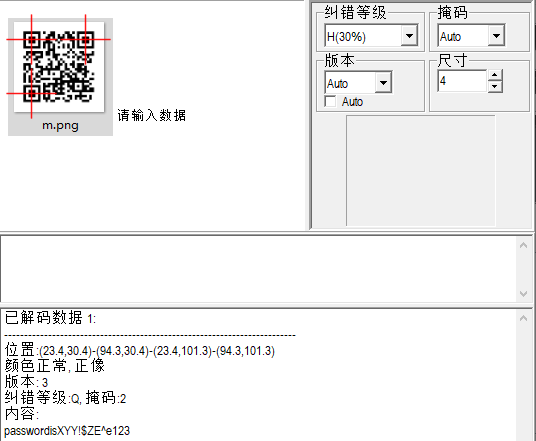The height and width of the screenshot is (441, 536).
Task: Click the decoded passwordisXYY!$ZE^e123 text
Action: coord(67,431)
